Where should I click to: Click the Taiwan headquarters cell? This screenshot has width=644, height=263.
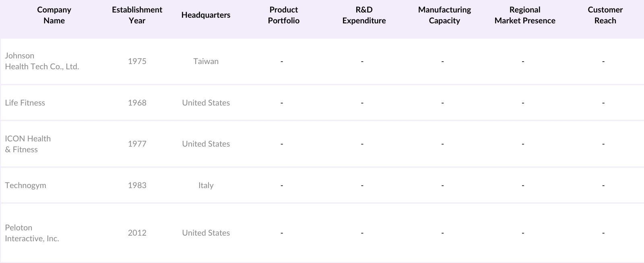point(206,61)
